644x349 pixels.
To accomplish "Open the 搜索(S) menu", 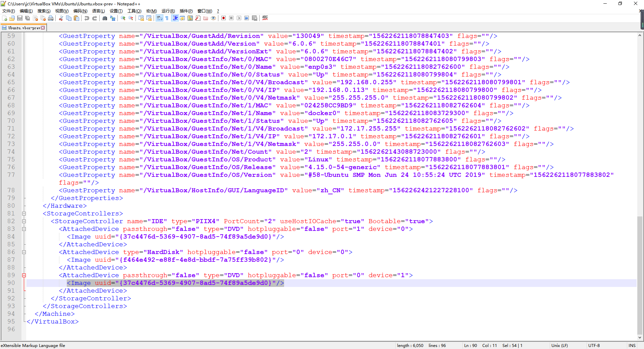I will pos(44,11).
